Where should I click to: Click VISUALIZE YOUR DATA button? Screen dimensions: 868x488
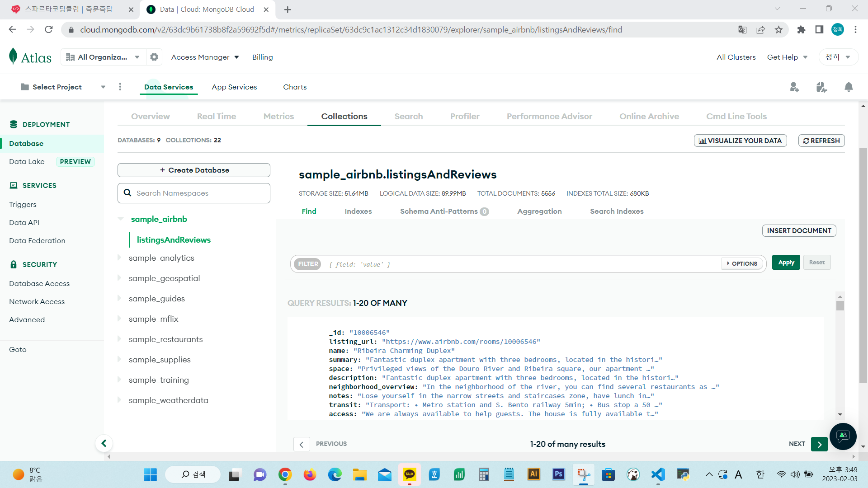click(740, 141)
